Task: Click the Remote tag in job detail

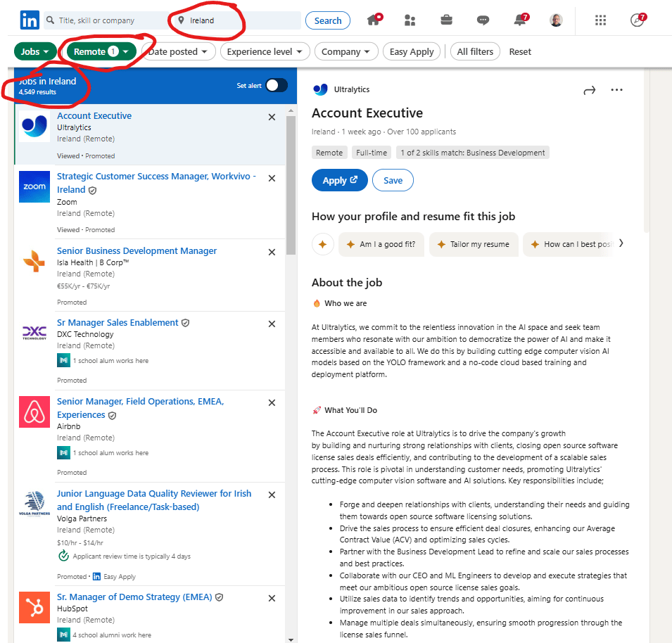Action: click(329, 153)
